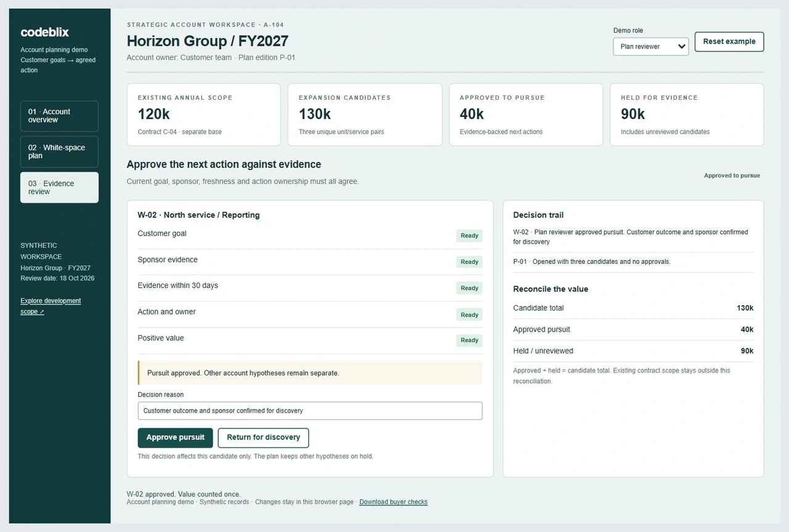Click the Evidence within 30 days label
The width and height of the screenshot is (789, 532).
click(x=178, y=286)
